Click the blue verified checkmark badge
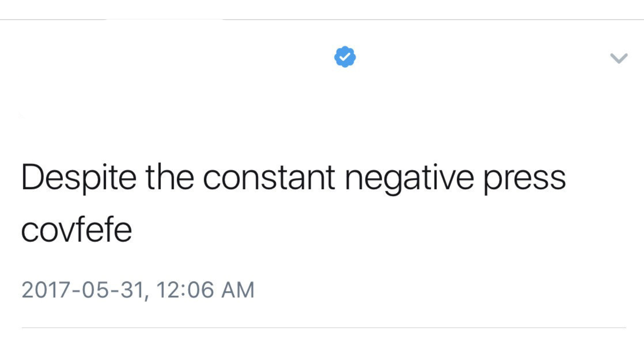 [345, 57]
